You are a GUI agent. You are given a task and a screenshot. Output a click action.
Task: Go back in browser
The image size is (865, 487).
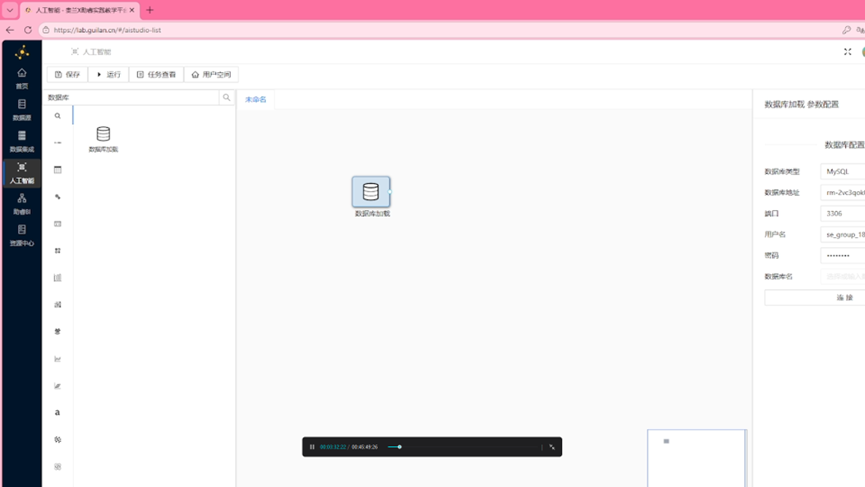point(10,30)
